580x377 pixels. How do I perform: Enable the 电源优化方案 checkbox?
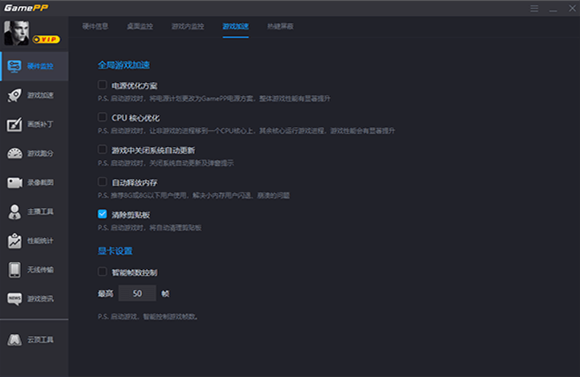102,85
